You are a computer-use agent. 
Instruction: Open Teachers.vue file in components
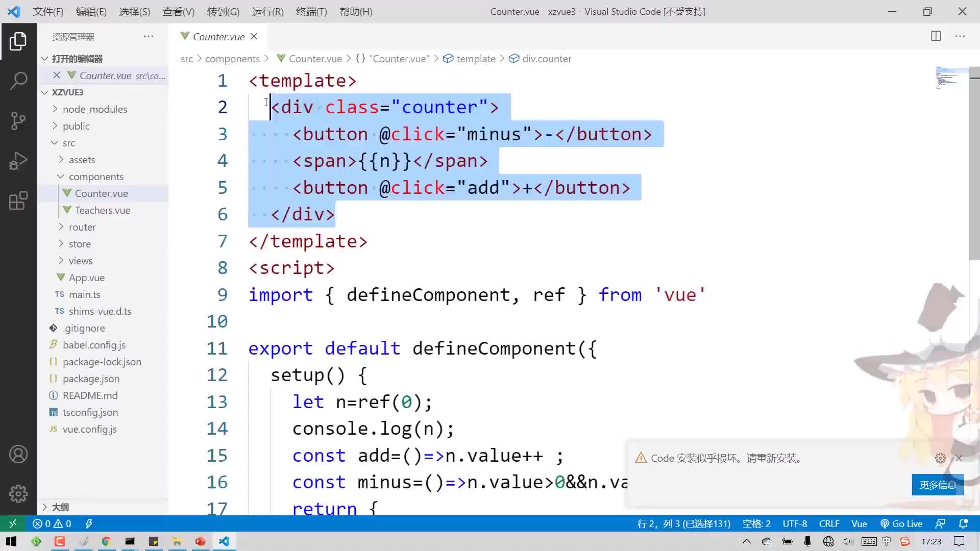tap(103, 210)
